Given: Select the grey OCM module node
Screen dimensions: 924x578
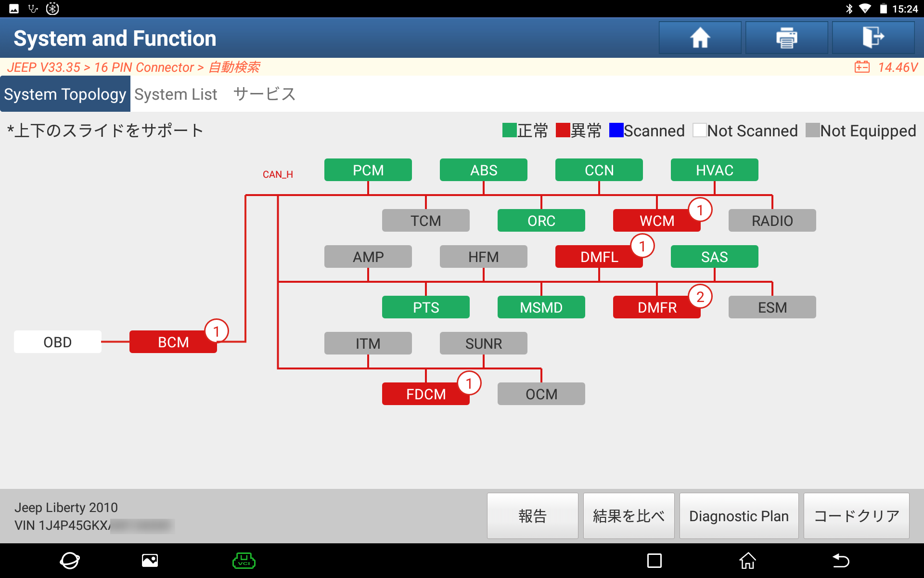Looking at the screenshot, I should click(x=541, y=394).
